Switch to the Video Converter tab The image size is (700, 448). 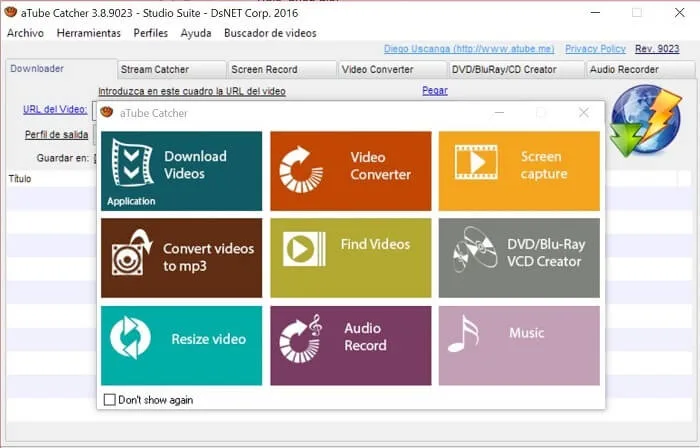392,70
